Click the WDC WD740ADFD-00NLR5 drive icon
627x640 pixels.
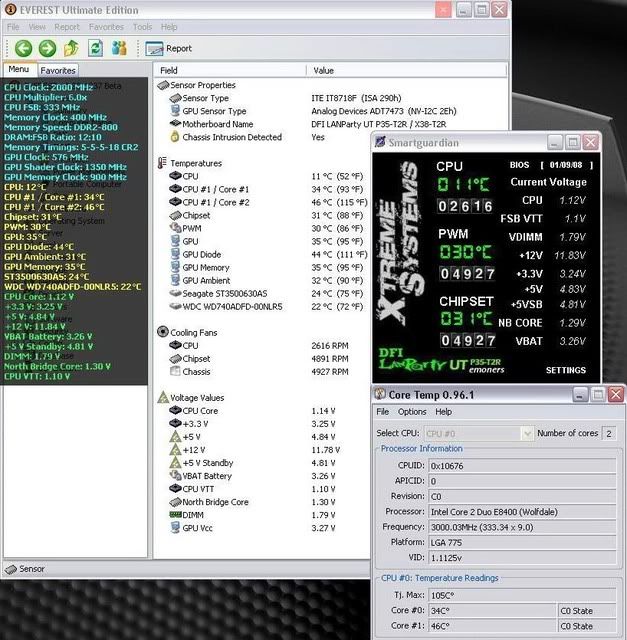pos(175,306)
